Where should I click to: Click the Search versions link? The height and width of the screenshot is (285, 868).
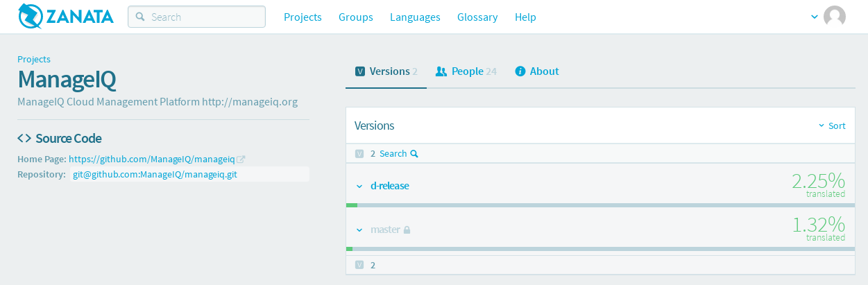coord(399,154)
